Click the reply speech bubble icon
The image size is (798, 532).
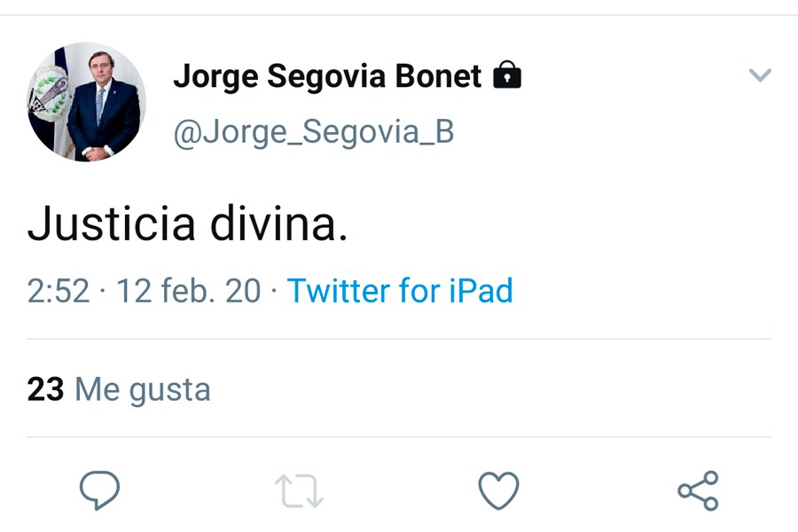coord(99,490)
